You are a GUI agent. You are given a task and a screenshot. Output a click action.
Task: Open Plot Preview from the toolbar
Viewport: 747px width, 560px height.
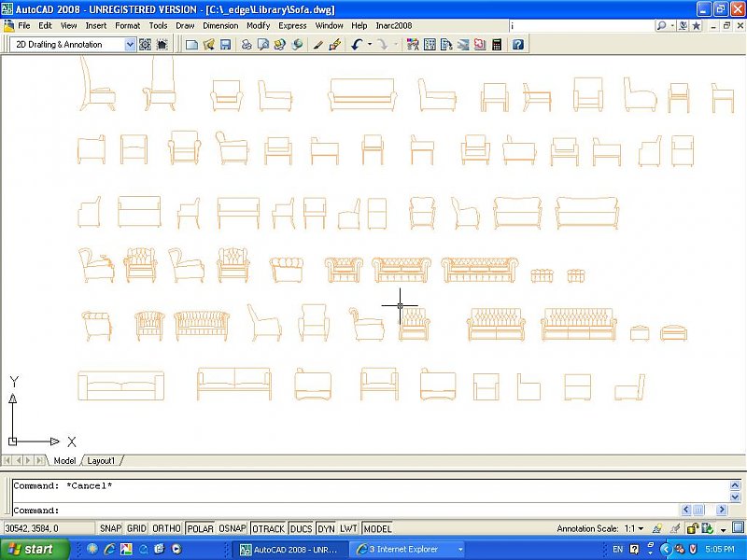click(263, 45)
